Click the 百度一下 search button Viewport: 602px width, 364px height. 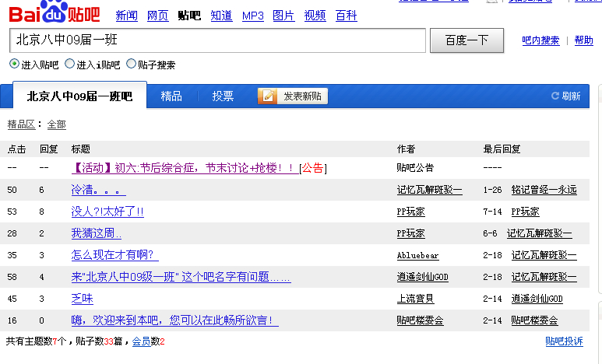[x=466, y=40]
